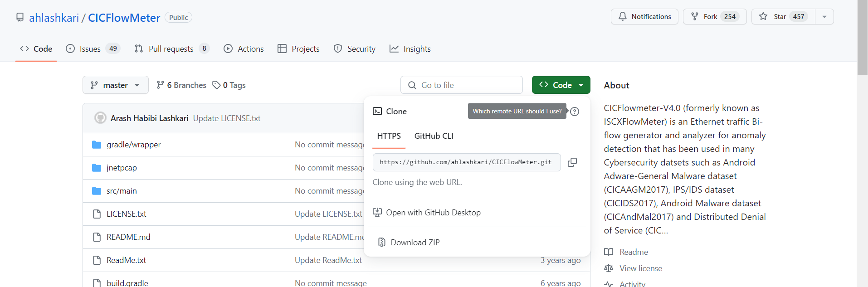The width and height of the screenshot is (868, 287).
Task: Open the CICFlowMeter repository link
Action: (x=124, y=18)
